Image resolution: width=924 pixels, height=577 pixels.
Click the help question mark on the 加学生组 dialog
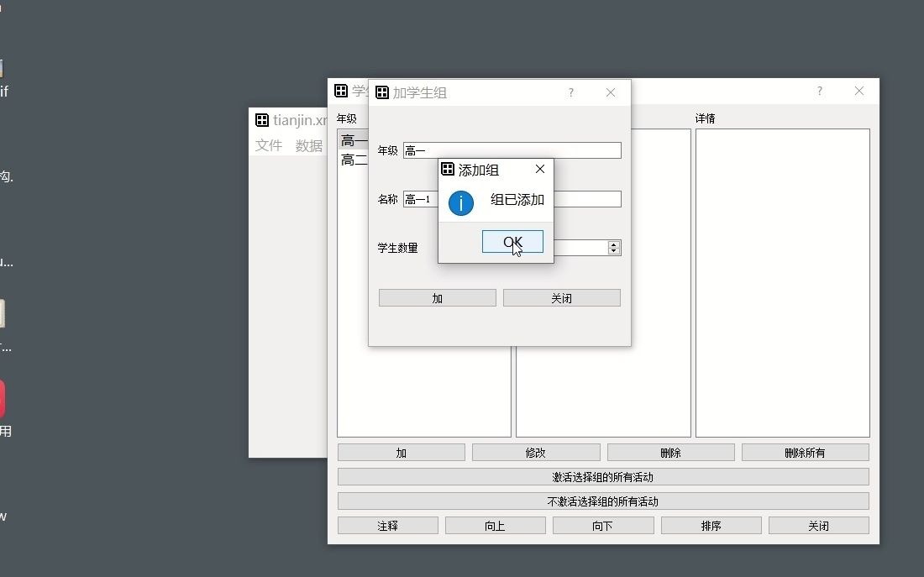pos(570,92)
